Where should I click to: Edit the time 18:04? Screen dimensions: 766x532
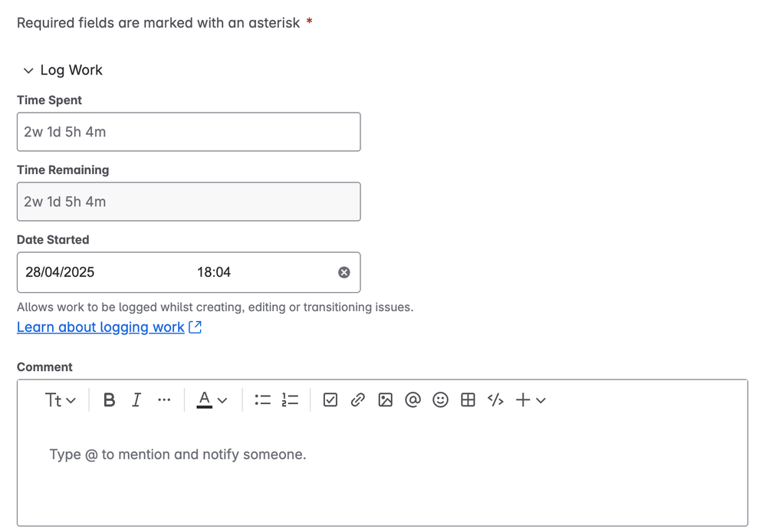click(213, 272)
